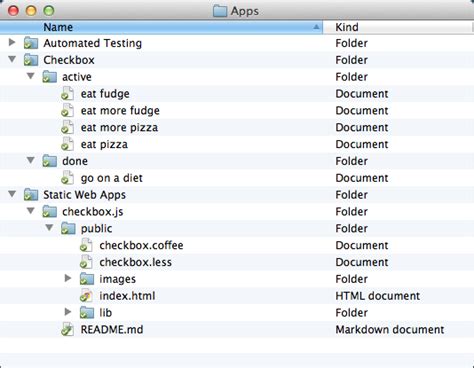The height and width of the screenshot is (368, 474).
Task: Select the go on a diet file name
Action: coord(112,178)
